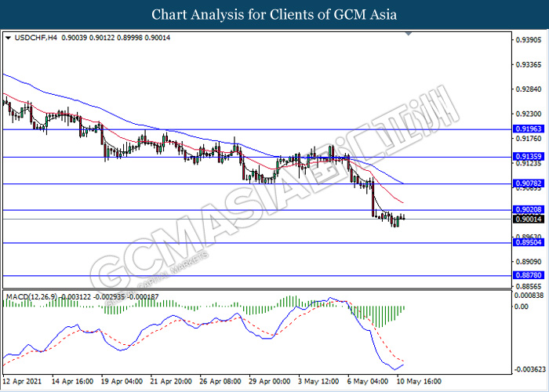Click the 6 May 04:00 time label
The width and height of the screenshot is (549, 392).
click(x=368, y=381)
